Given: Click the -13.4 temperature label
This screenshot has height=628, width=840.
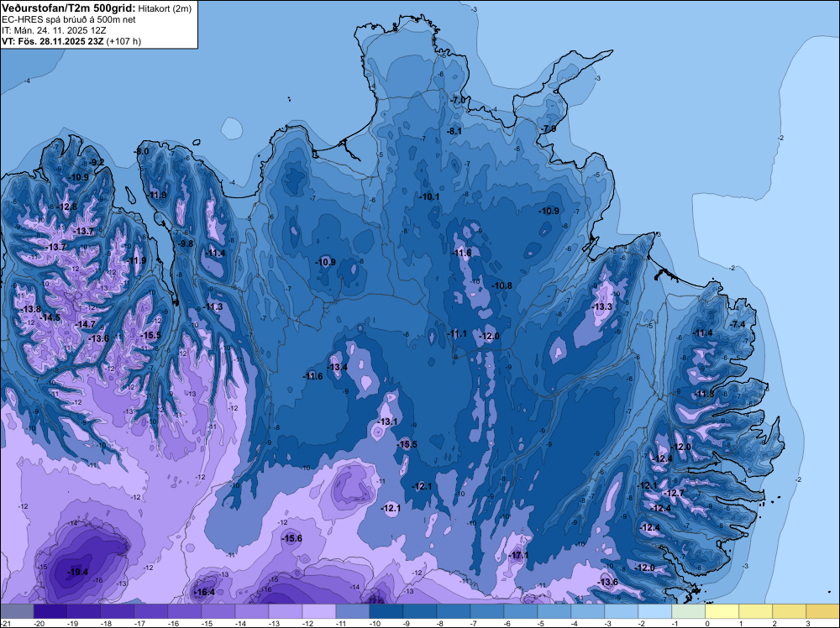Looking at the screenshot, I should [338, 367].
